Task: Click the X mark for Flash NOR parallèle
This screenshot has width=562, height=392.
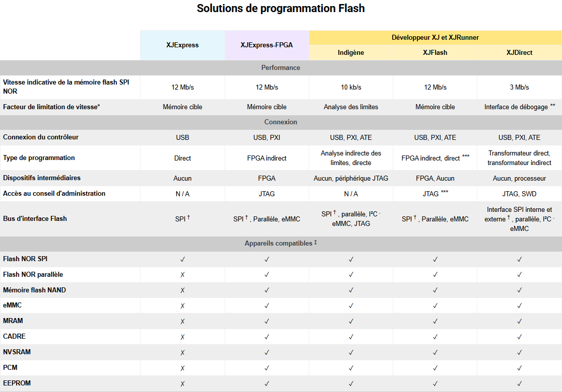Action: (182, 275)
